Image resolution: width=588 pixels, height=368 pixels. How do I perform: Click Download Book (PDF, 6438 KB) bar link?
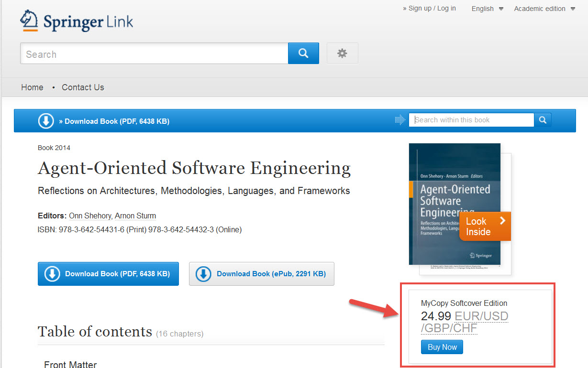click(x=114, y=121)
